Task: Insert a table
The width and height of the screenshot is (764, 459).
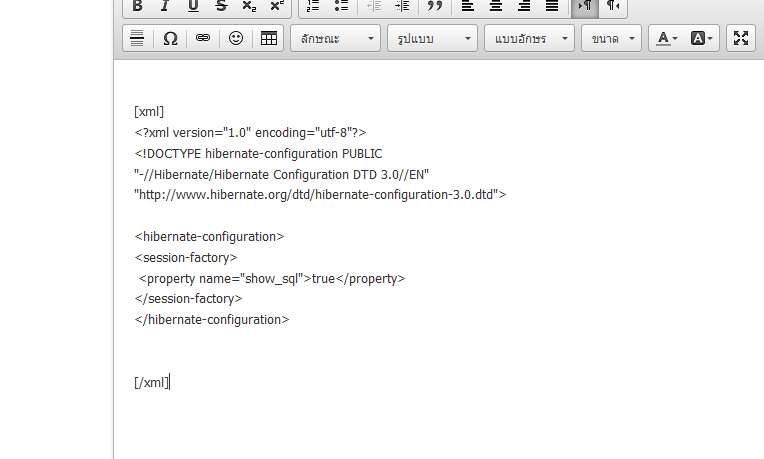Action: pyautogui.click(x=268, y=38)
